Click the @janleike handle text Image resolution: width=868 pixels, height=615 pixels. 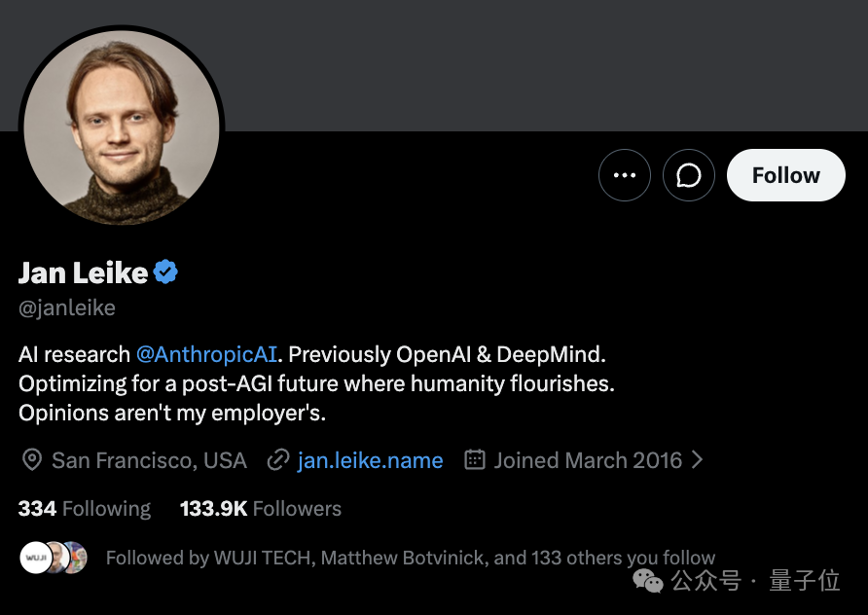pos(67,307)
